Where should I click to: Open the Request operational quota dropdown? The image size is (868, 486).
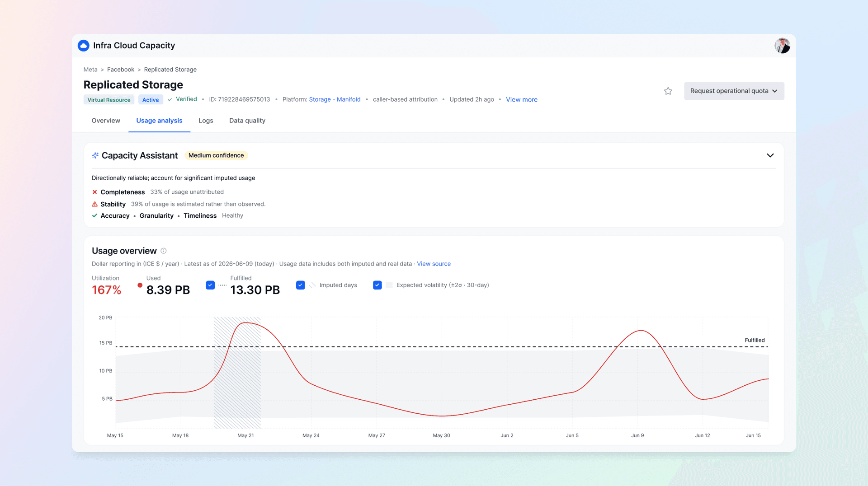pos(734,91)
